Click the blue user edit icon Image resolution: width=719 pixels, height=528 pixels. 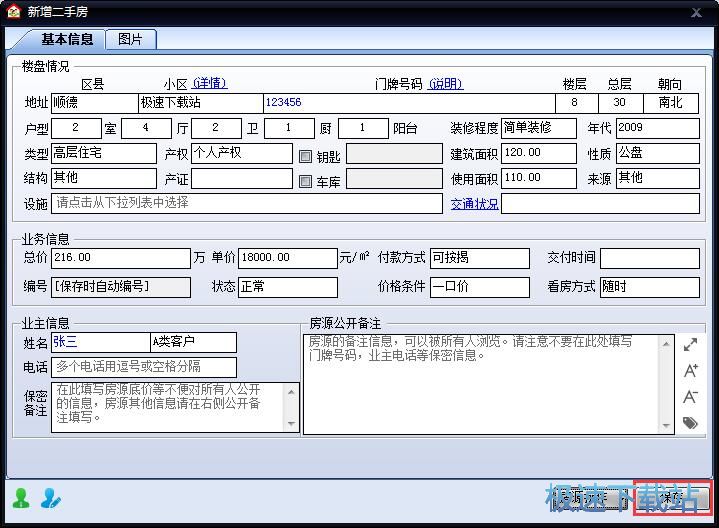[50, 497]
